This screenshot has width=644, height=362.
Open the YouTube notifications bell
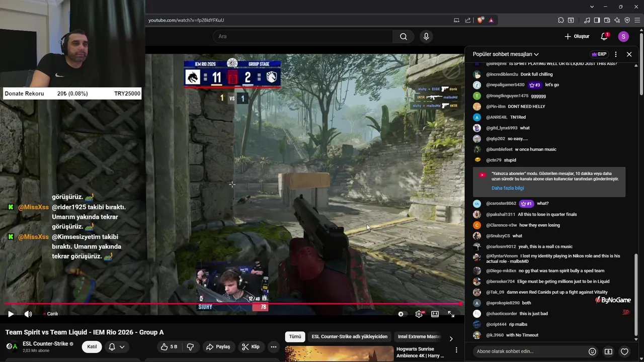point(604,36)
